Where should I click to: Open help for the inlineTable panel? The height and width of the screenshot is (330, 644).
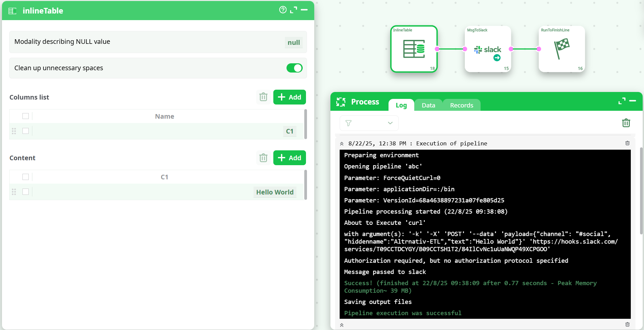(x=283, y=10)
